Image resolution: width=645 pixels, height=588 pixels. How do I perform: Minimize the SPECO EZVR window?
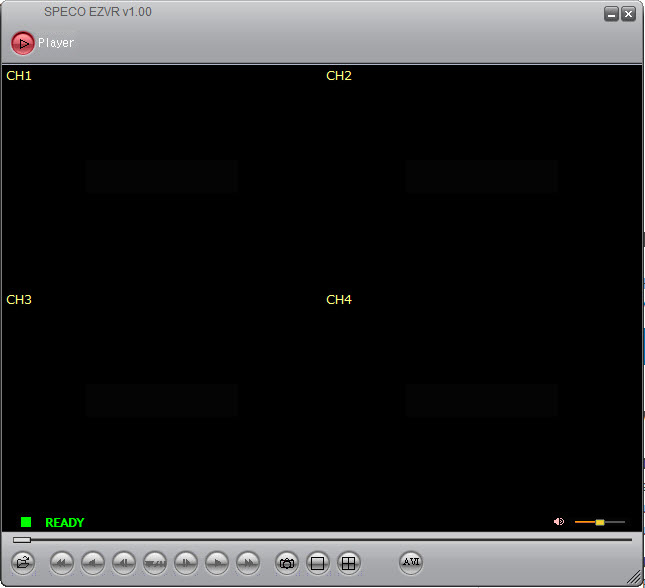(x=611, y=14)
